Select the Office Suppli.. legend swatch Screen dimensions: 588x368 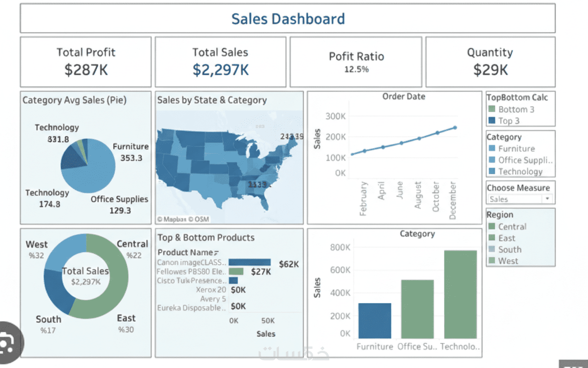pos(492,160)
